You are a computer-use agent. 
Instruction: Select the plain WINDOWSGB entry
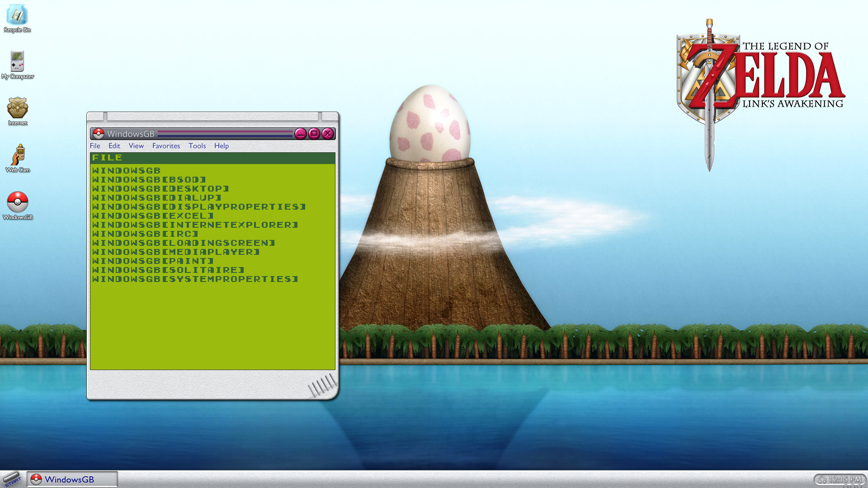click(127, 170)
